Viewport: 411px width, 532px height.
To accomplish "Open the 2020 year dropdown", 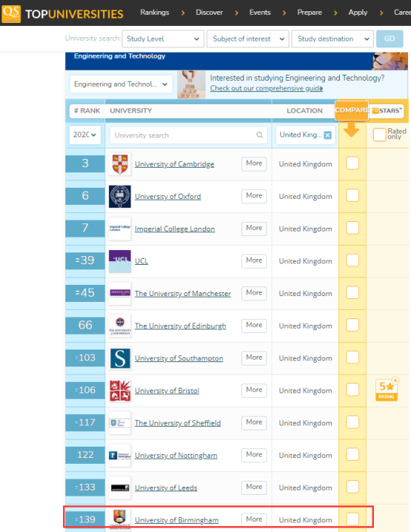I will pos(85,135).
